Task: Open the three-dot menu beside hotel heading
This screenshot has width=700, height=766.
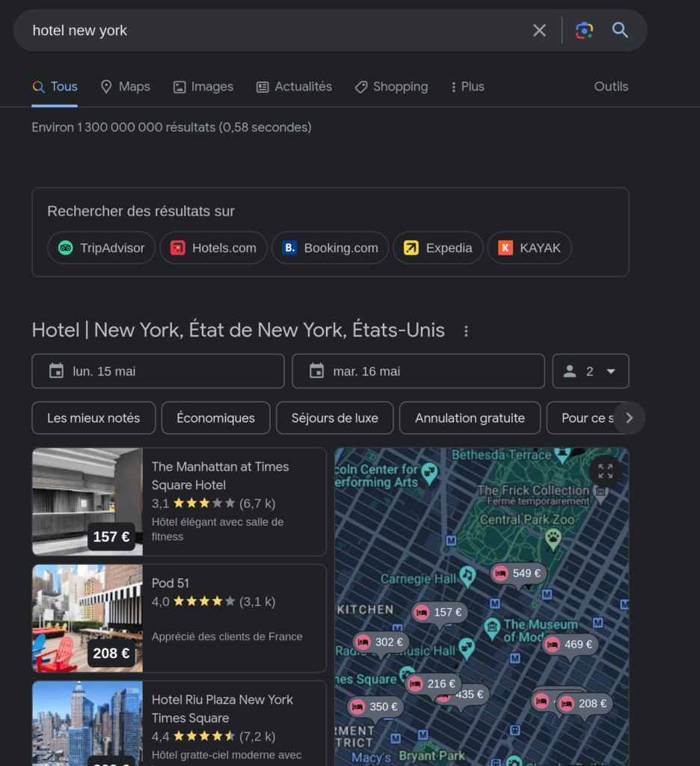Action: [466, 331]
